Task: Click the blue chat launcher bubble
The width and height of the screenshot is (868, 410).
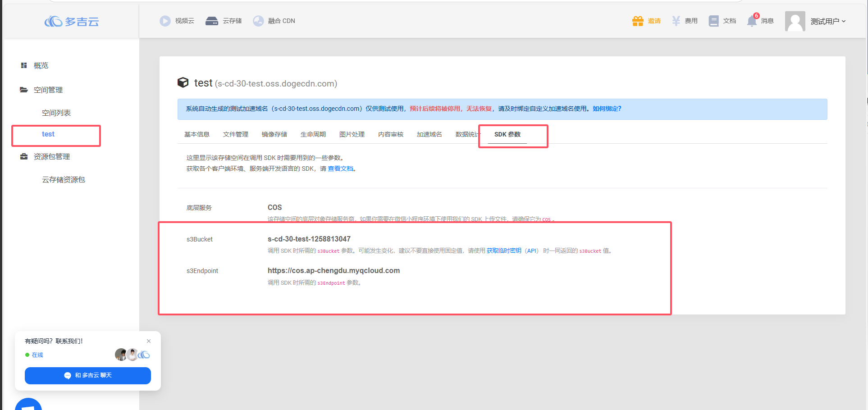Action: [x=28, y=404]
